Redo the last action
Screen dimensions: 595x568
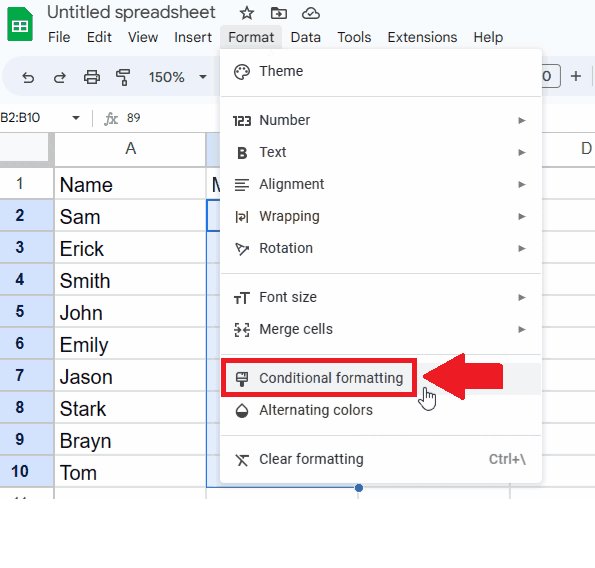[x=60, y=77]
